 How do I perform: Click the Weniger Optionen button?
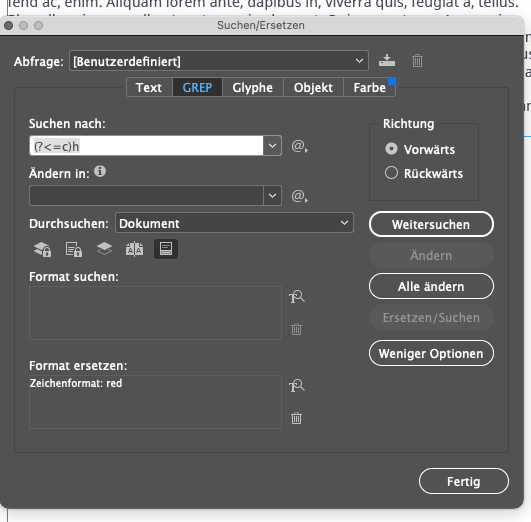[431, 353]
